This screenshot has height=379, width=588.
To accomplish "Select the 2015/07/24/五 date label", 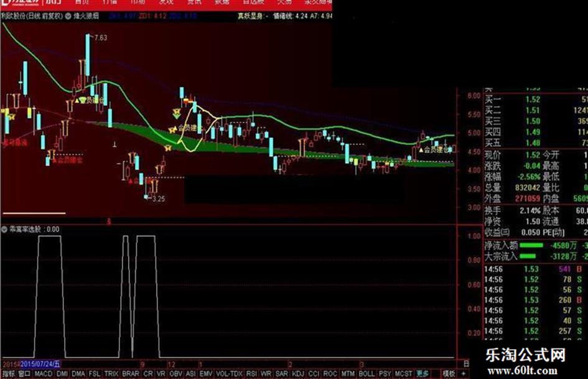I will 40,364.
